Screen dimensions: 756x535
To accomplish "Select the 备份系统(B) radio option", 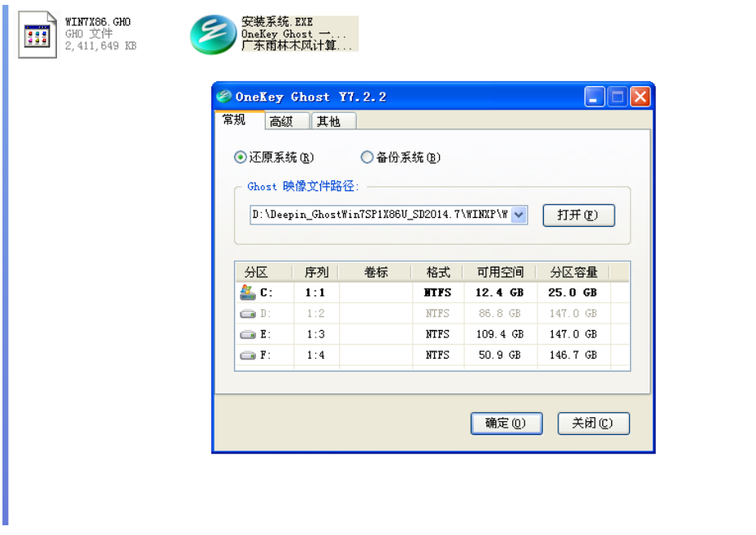I will (400, 157).
